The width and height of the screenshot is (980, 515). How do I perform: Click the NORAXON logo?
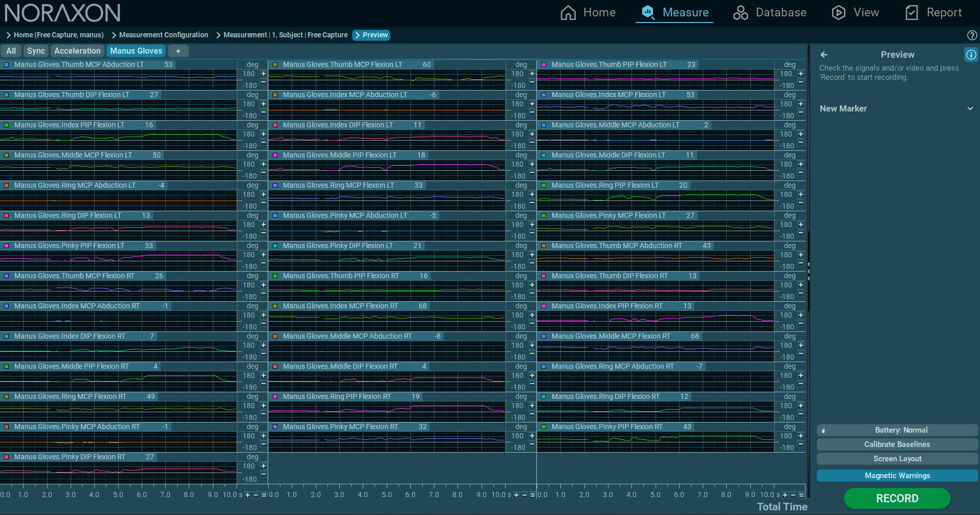point(62,13)
